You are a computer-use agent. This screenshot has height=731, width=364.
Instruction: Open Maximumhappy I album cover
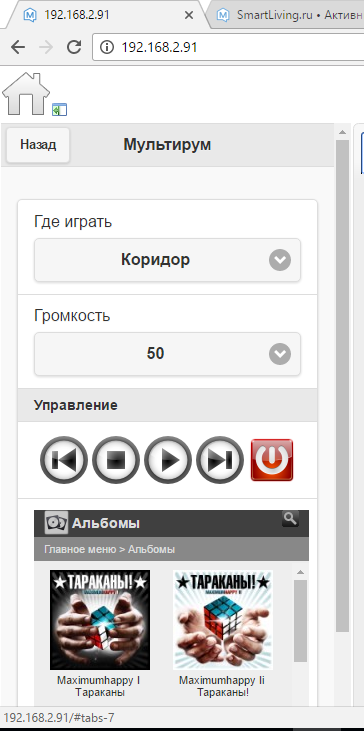point(100,620)
